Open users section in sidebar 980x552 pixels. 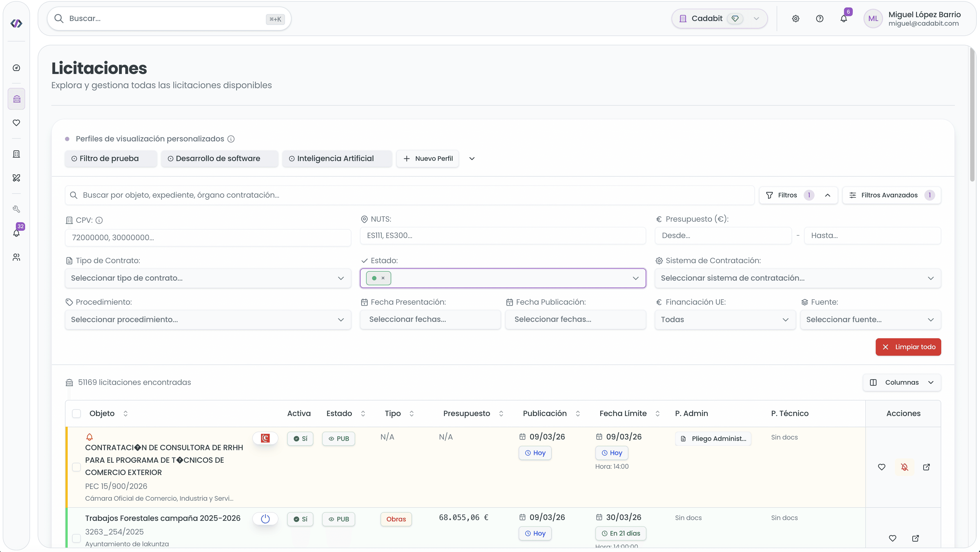pyautogui.click(x=16, y=257)
